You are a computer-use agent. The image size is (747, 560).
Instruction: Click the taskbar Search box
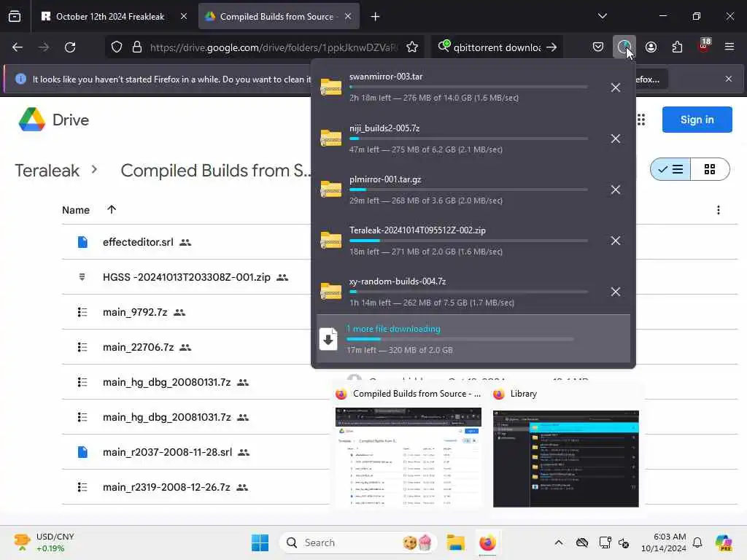[358, 542]
